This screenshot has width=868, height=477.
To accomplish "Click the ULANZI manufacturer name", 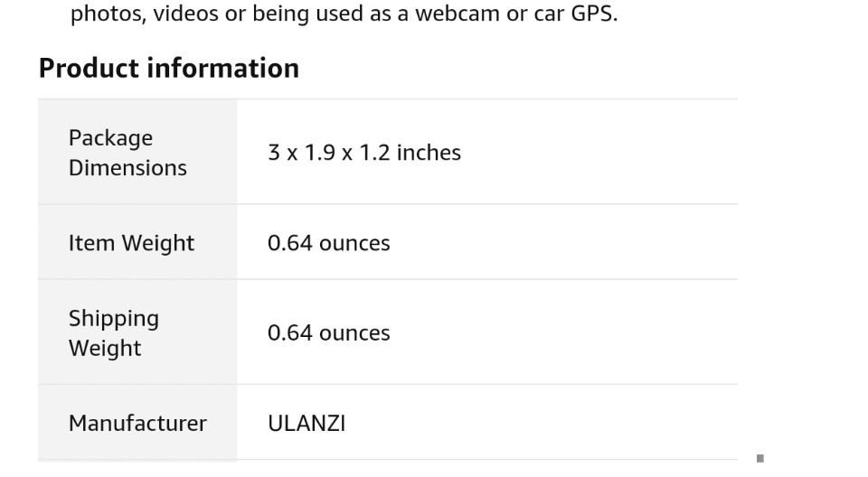I will [307, 423].
